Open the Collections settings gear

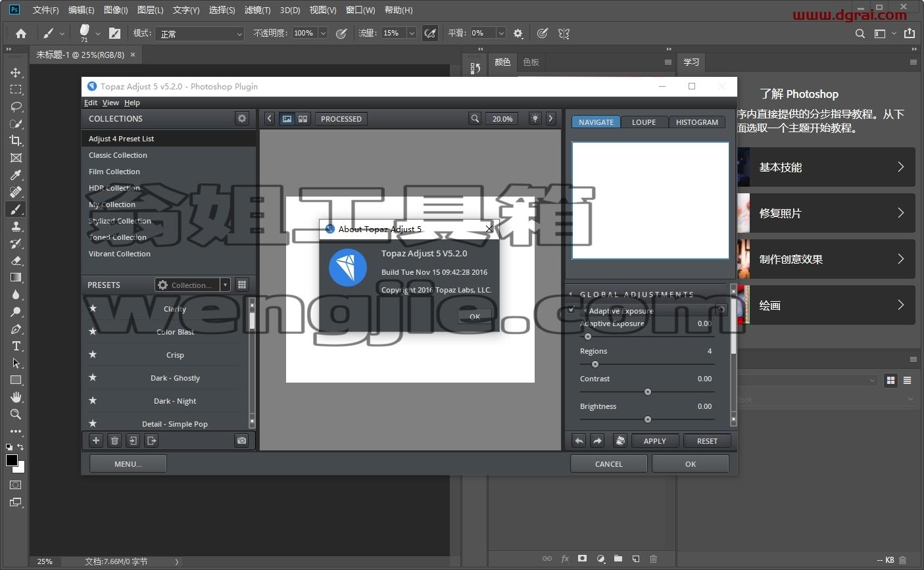coord(242,118)
